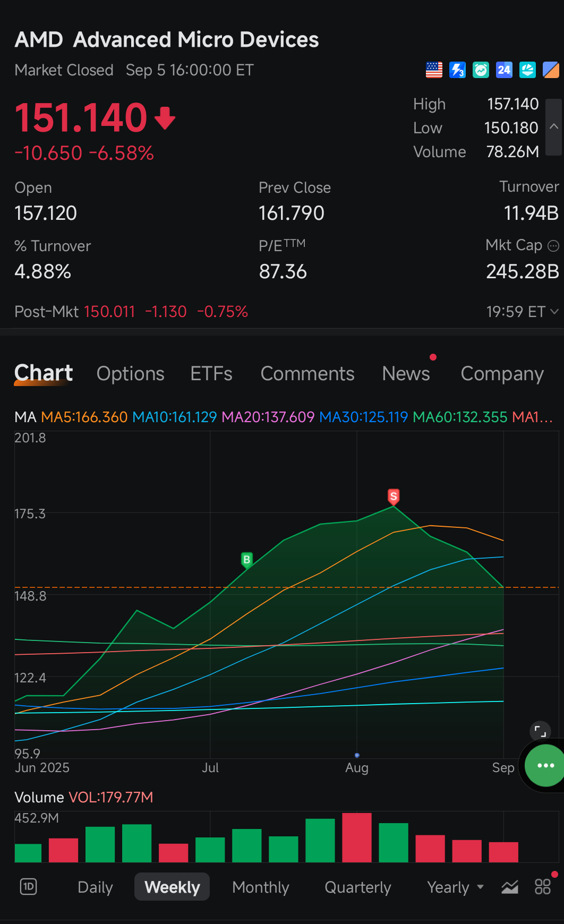The height and width of the screenshot is (924, 564).
Task: Tap the blue lightning bolt icon
Action: pyautogui.click(x=457, y=70)
